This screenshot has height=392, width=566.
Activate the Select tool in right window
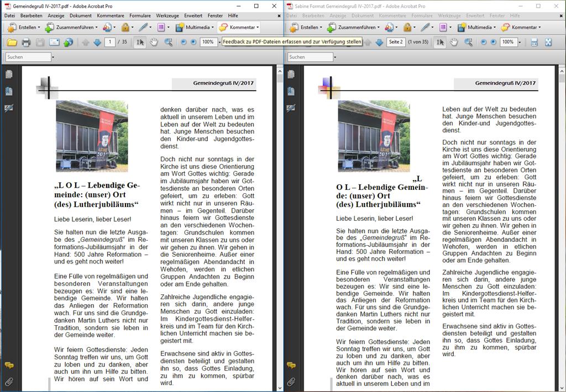point(440,42)
